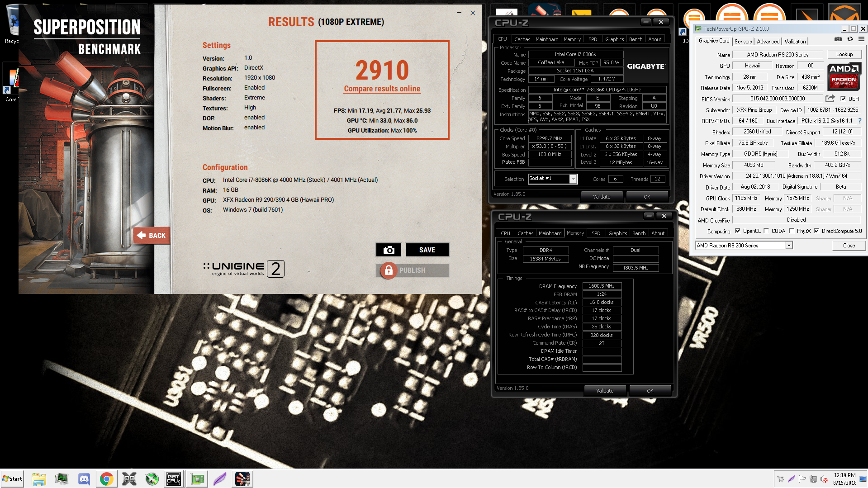The height and width of the screenshot is (488, 868).
Task: Refresh GPU-Z readings with the refresh icon
Action: (850, 39)
